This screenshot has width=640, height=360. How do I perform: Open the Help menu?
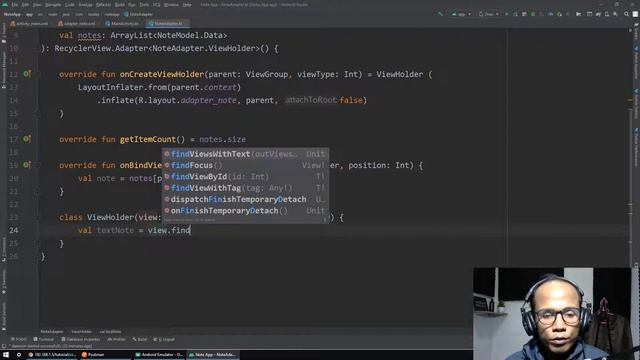187,4
